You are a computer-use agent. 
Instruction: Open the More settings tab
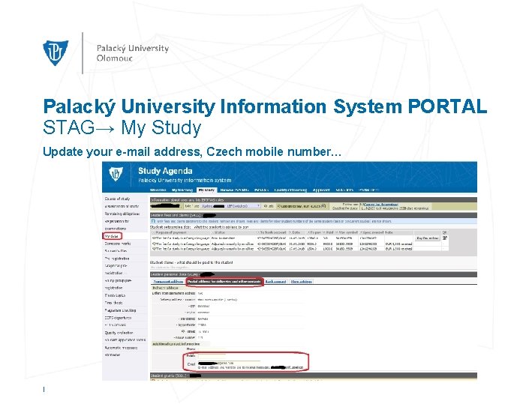[x=302, y=281]
